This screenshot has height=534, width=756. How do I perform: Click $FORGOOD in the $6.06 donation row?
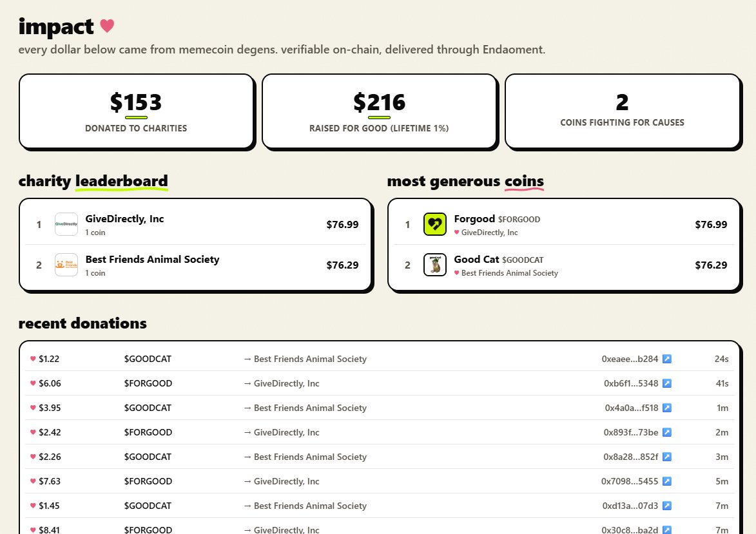coord(148,383)
